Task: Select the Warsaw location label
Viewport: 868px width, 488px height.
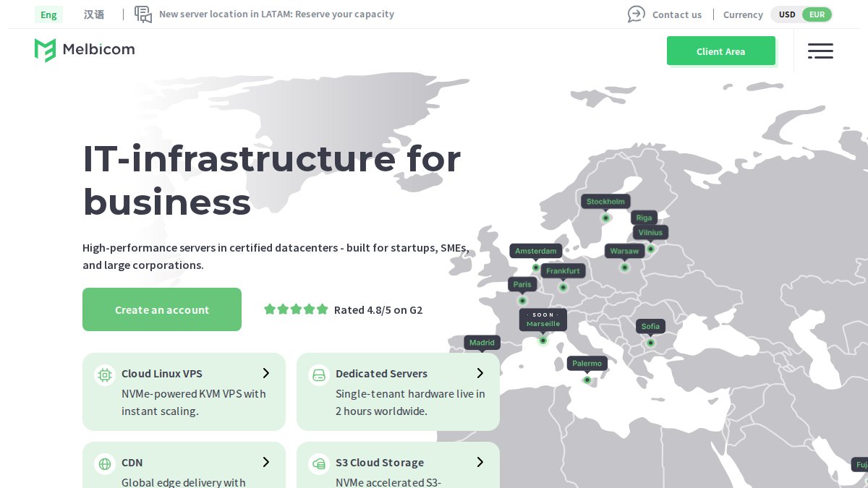Action: (x=624, y=251)
